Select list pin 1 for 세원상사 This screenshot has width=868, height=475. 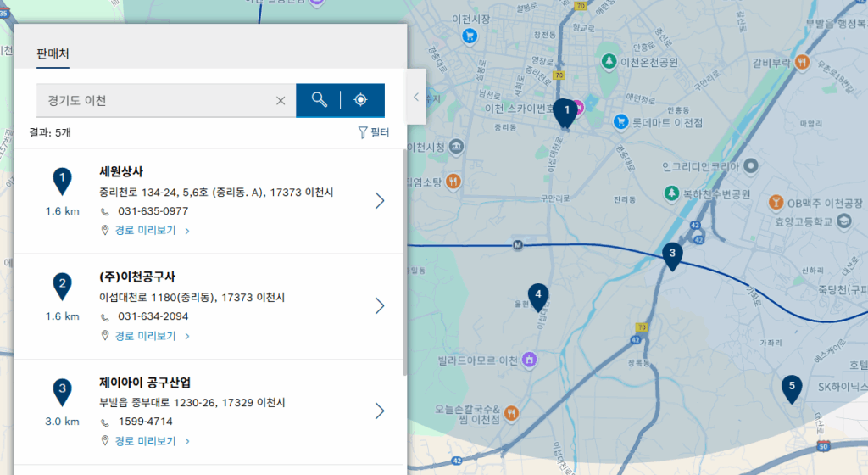(x=62, y=181)
